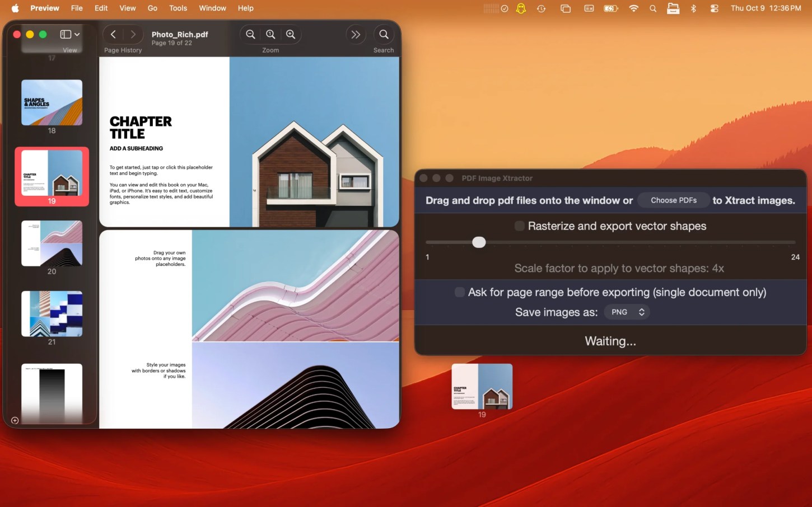Zoom in on the PDF page
Viewport: 812px width, 507px height.
click(291, 35)
